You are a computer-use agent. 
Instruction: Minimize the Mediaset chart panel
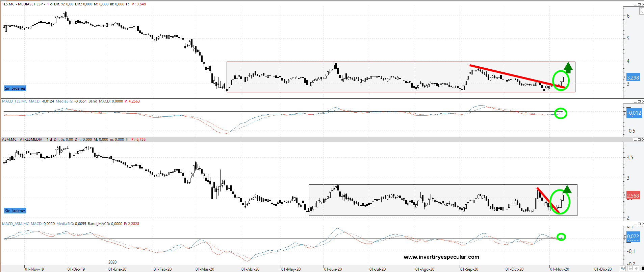pos(635,4)
